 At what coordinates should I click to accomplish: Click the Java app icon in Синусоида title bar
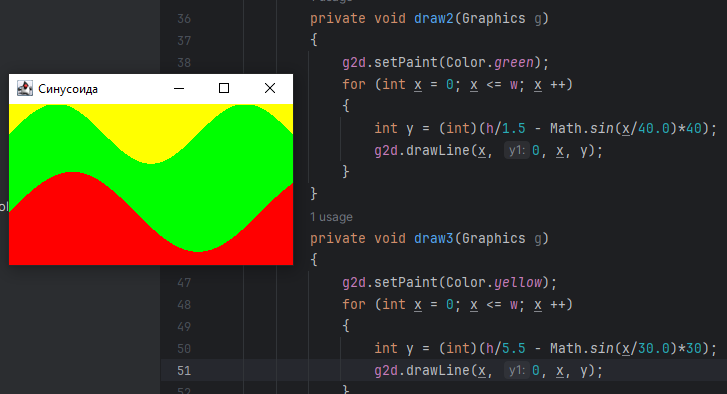click(x=25, y=88)
